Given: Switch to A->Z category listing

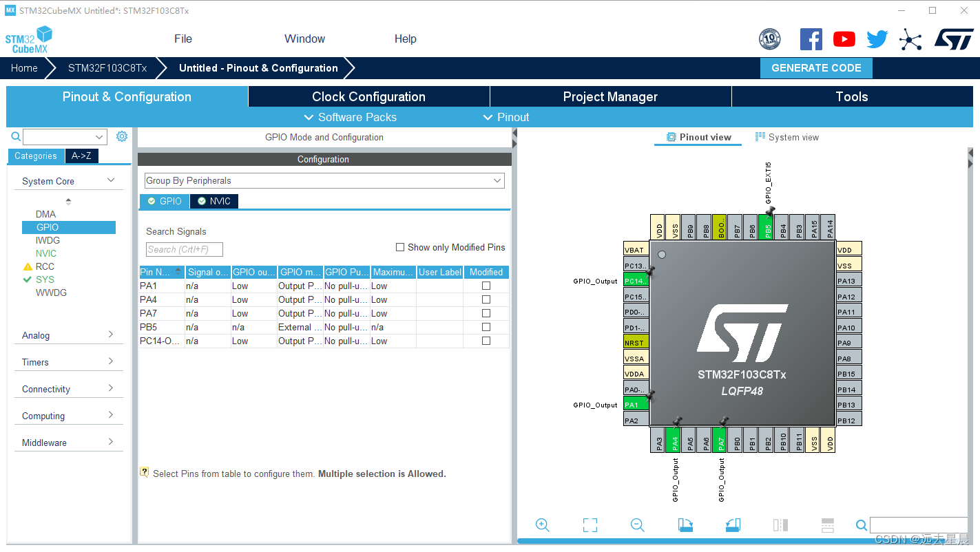Looking at the screenshot, I should click(x=81, y=156).
